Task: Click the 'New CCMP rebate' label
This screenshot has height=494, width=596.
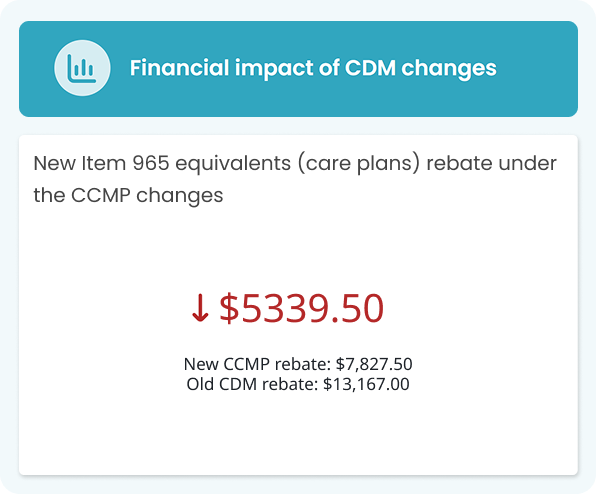Action: click(x=255, y=364)
